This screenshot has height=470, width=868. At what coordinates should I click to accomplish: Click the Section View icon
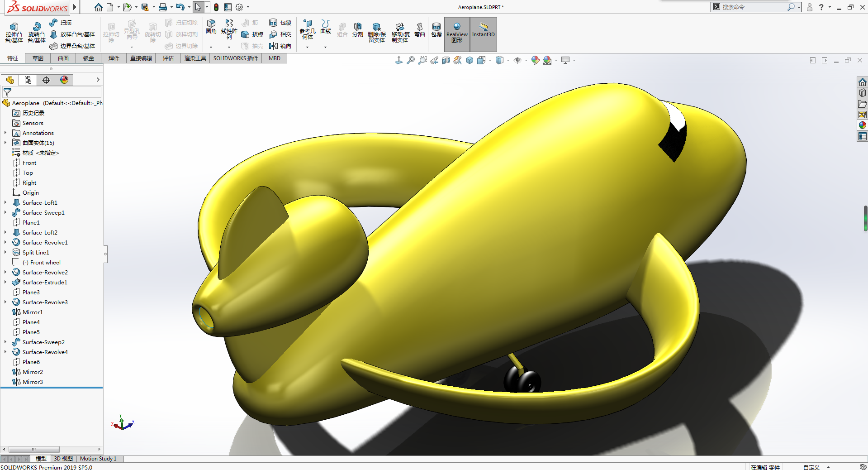[446, 60]
